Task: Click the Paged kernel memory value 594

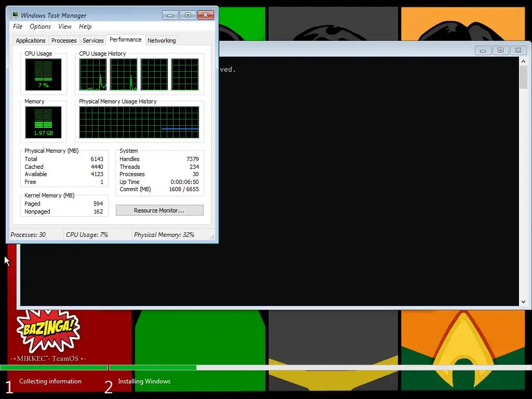Action: (x=98, y=204)
